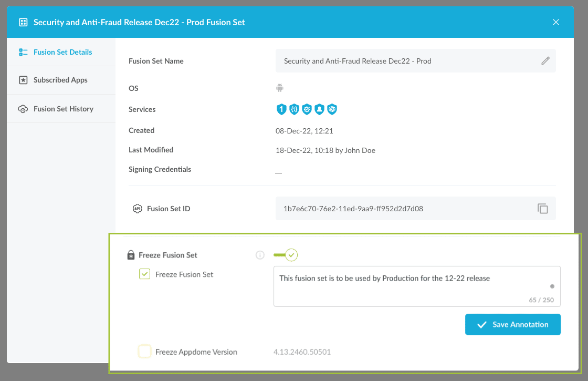The image size is (588, 381).
Task: Open the Fusion Set History tab
Action: tap(63, 109)
